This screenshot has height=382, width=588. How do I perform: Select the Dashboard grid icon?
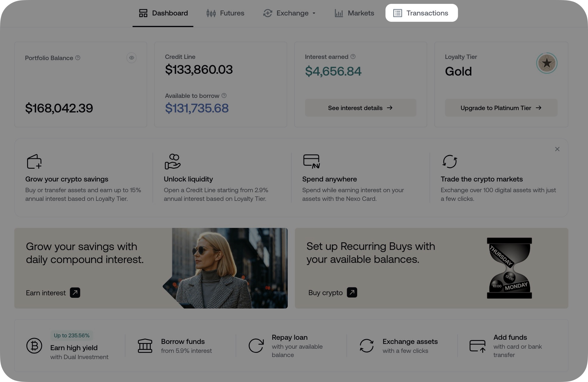coord(143,13)
